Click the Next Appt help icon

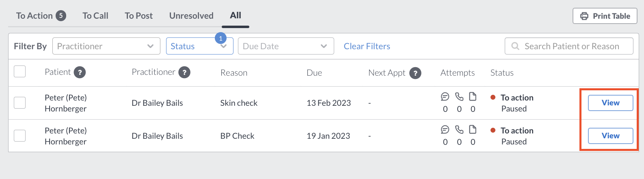coord(415,73)
